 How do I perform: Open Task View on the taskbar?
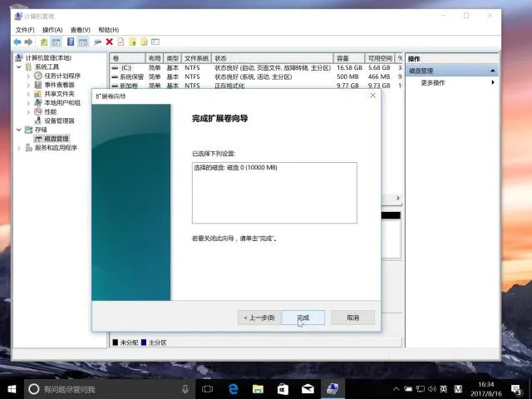207,389
